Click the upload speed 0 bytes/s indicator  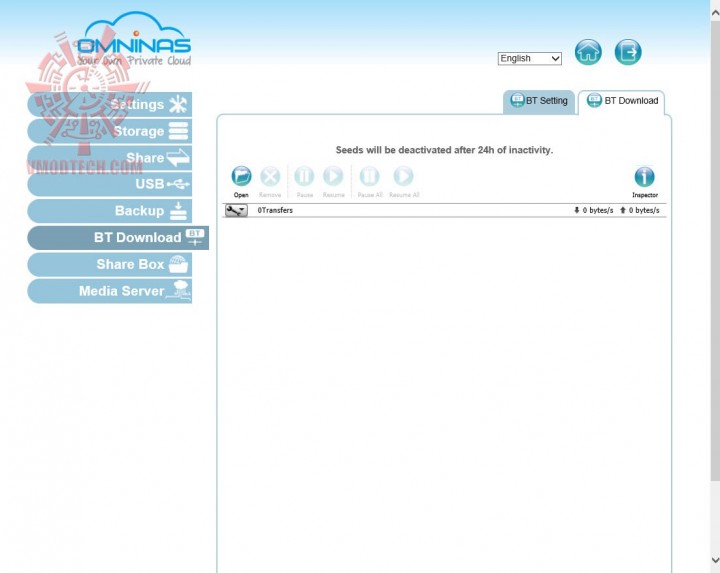tap(639, 210)
